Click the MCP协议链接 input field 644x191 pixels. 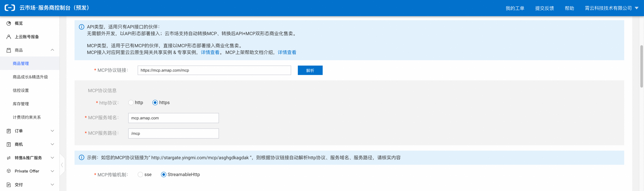pyautogui.click(x=214, y=70)
